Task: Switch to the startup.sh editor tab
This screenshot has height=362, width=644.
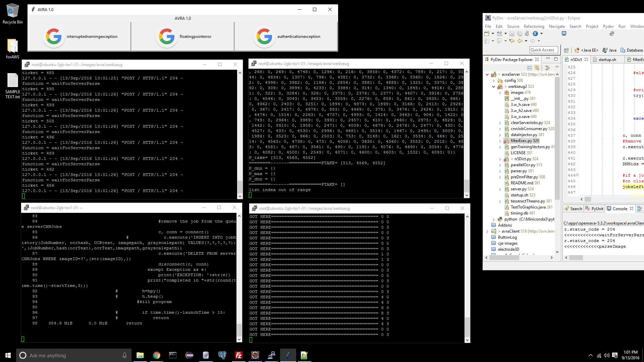Action: click(607, 59)
